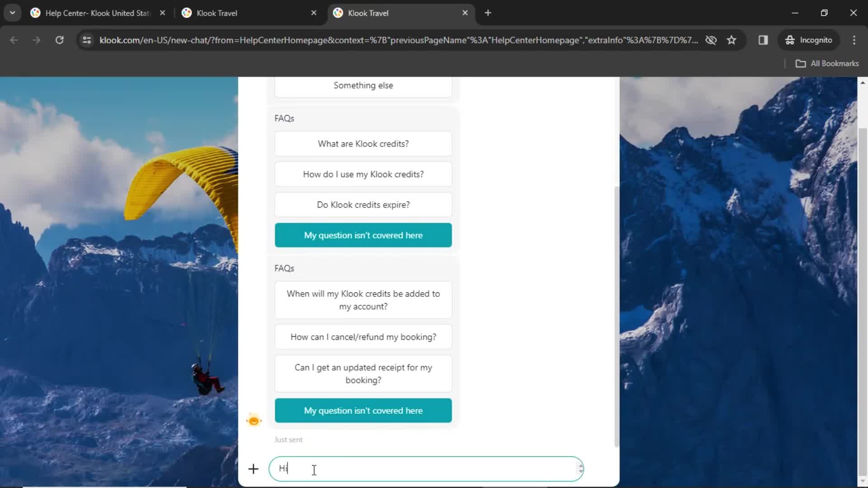Close the second Klook Travel tab
Image resolution: width=868 pixels, height=488 pixels.
(314, 13)
